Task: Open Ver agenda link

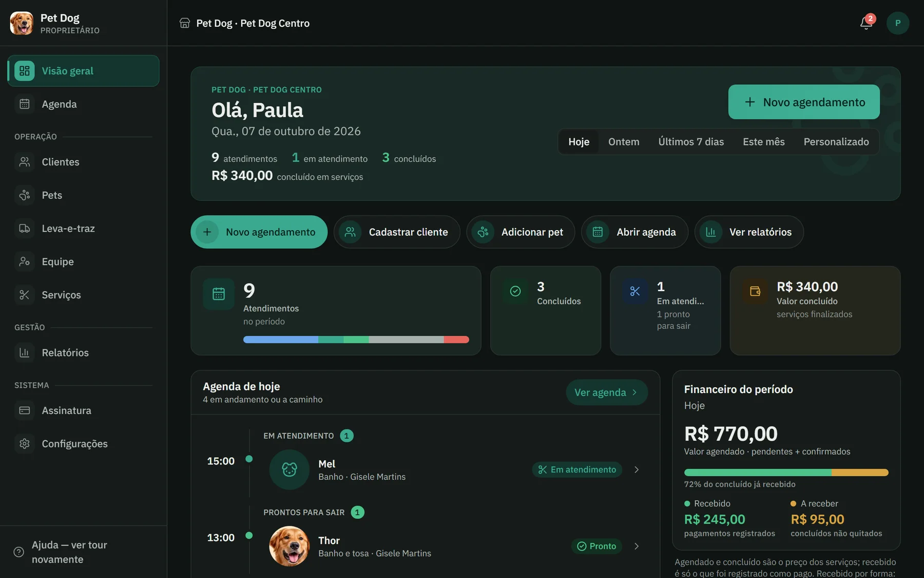Action: point(607,393)
